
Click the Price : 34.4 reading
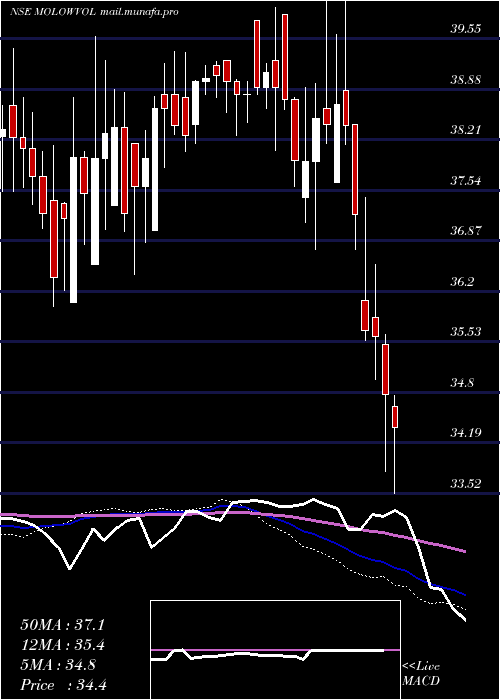(62, 685)
